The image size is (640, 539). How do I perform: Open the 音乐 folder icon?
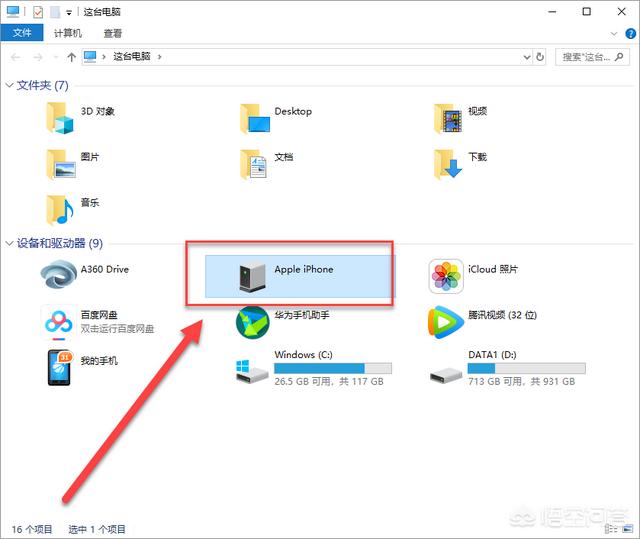tap(60, 210)
